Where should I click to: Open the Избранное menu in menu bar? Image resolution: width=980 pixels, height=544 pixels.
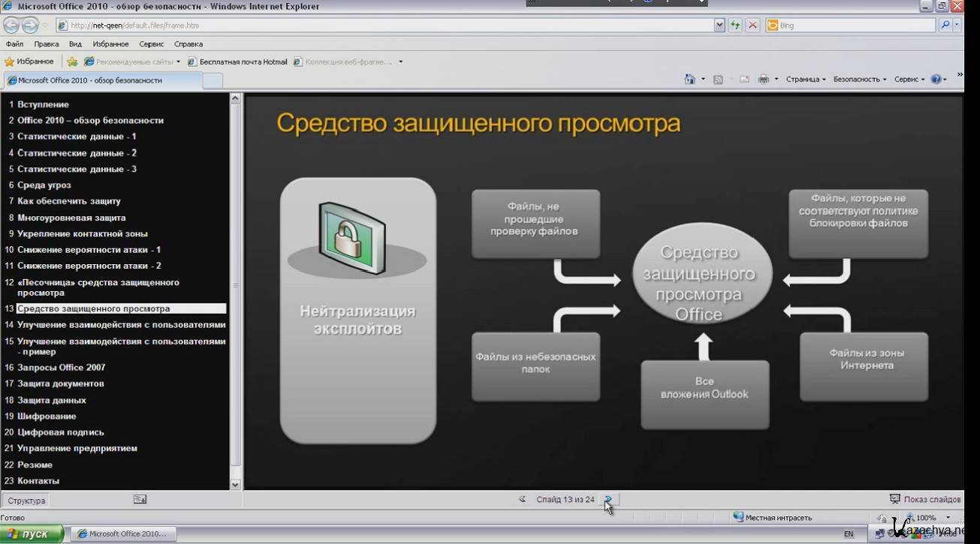click(x=110, y=44)
